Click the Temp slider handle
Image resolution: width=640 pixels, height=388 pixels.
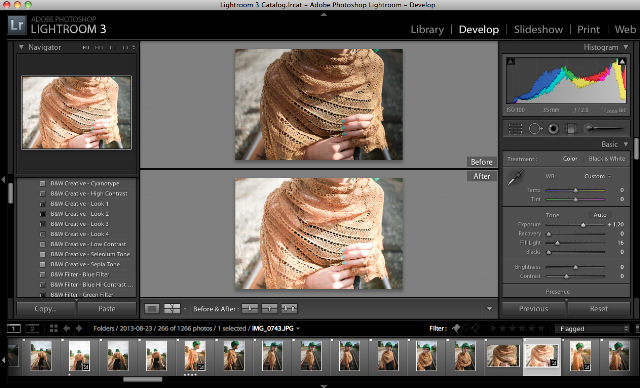pyautogui.click(x=576, y=191)
